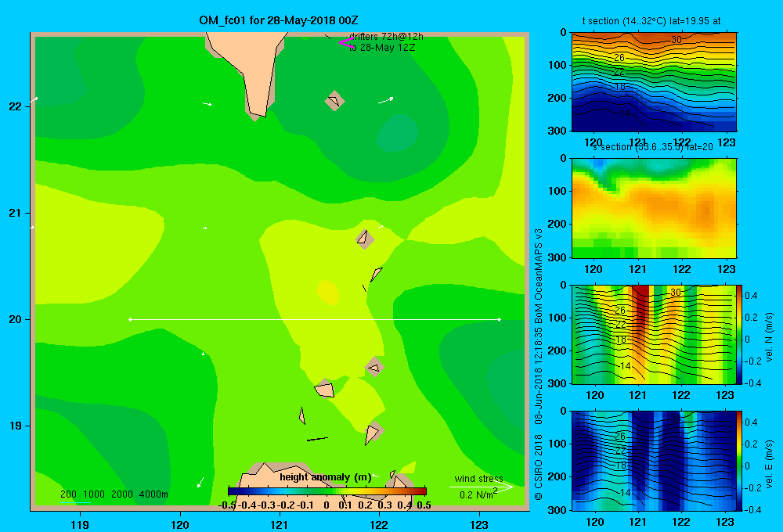Click the northward velocity section plot

654,334
